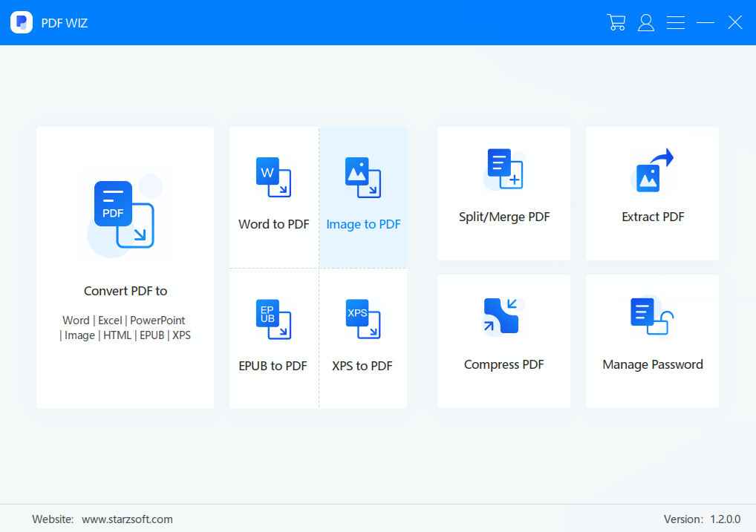
Task: Click the Version 1.2.0.0 text
Action: pyautogui.click(x=702, y=519)
